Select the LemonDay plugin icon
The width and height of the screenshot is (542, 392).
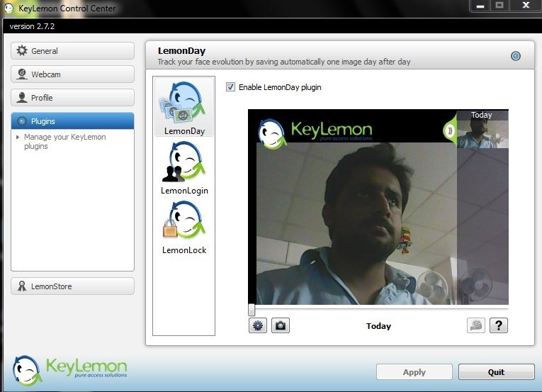point(184,106)
